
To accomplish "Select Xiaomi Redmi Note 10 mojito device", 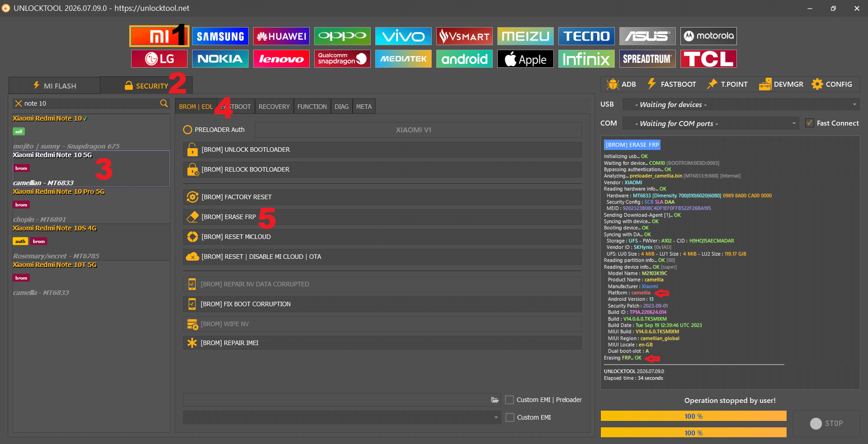I will coord(91,132).
